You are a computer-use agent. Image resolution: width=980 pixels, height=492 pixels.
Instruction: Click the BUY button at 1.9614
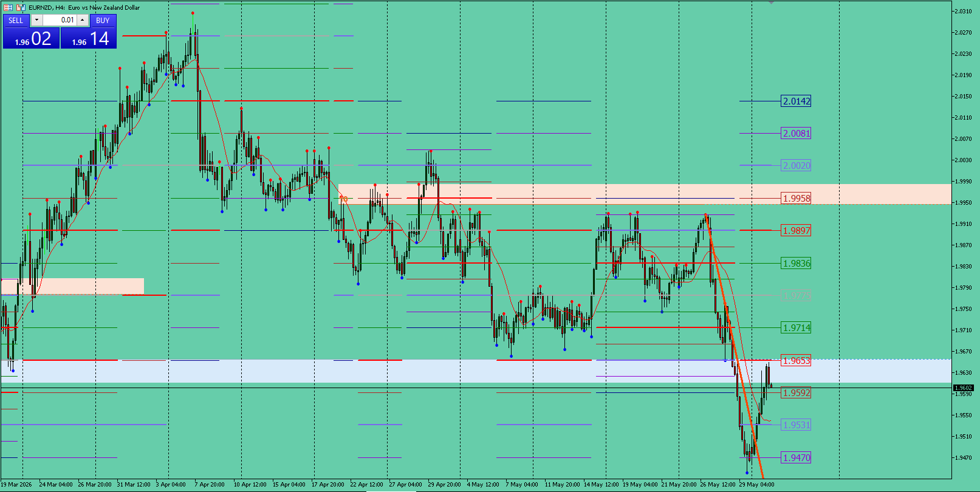point(89,32)
